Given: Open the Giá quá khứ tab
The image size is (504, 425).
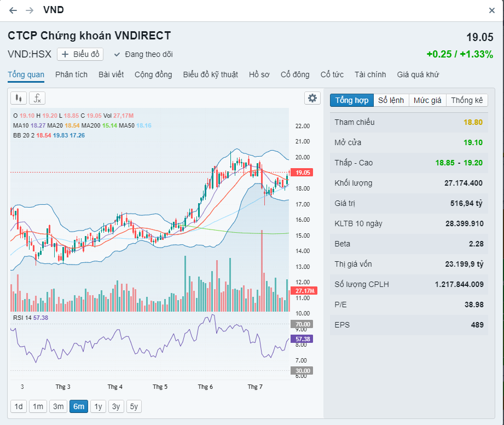Looking at the screenshot, I should pos(418,74).
